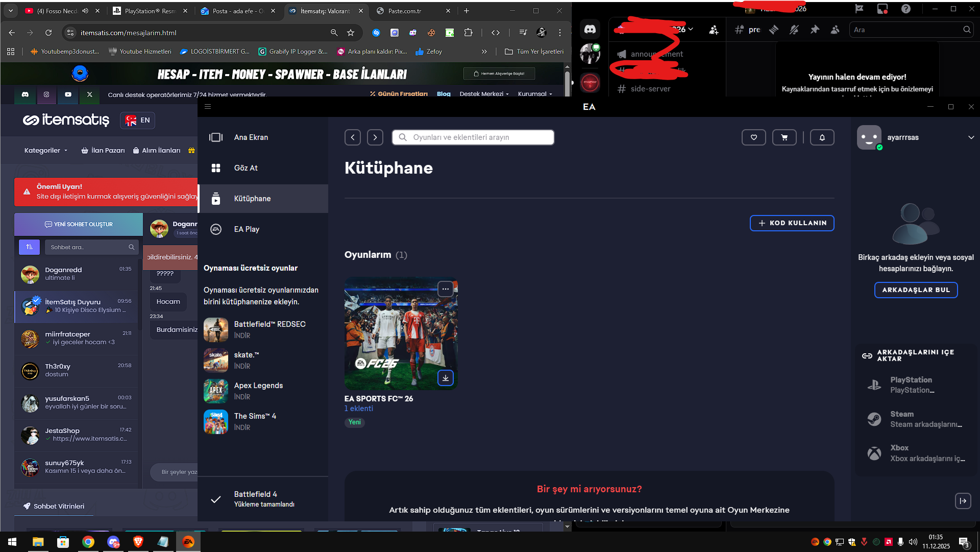Open the Windows notification center
Viewport: 980px width, 552px height.
(x=964, y=542)
